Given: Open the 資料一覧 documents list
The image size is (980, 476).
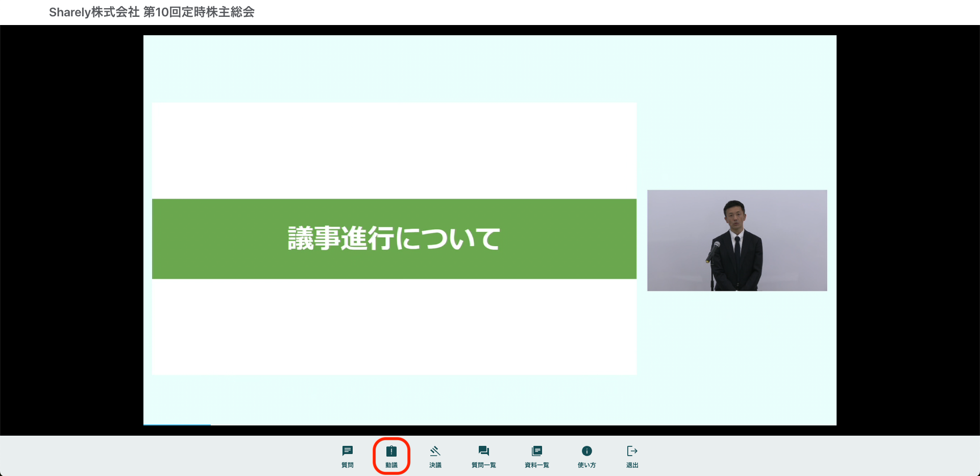Looking at the screenshot, I should tap(537, 457).
